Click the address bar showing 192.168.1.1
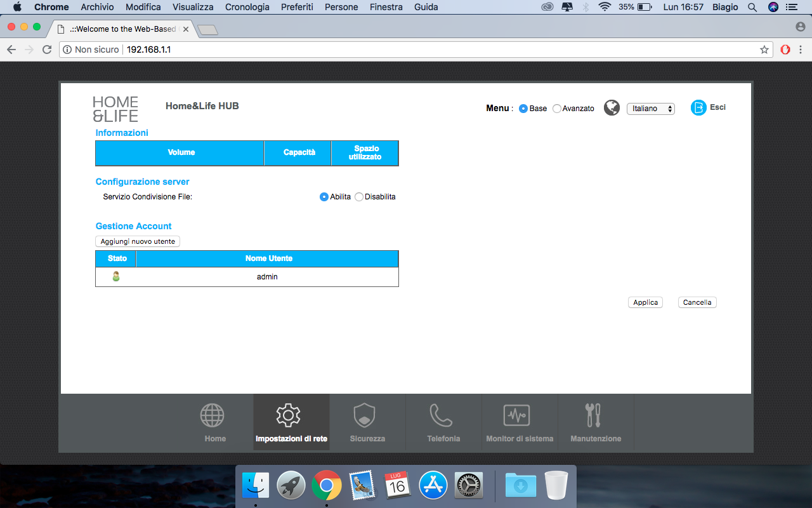Screen dimensions: 812x508 click(412, 50)
